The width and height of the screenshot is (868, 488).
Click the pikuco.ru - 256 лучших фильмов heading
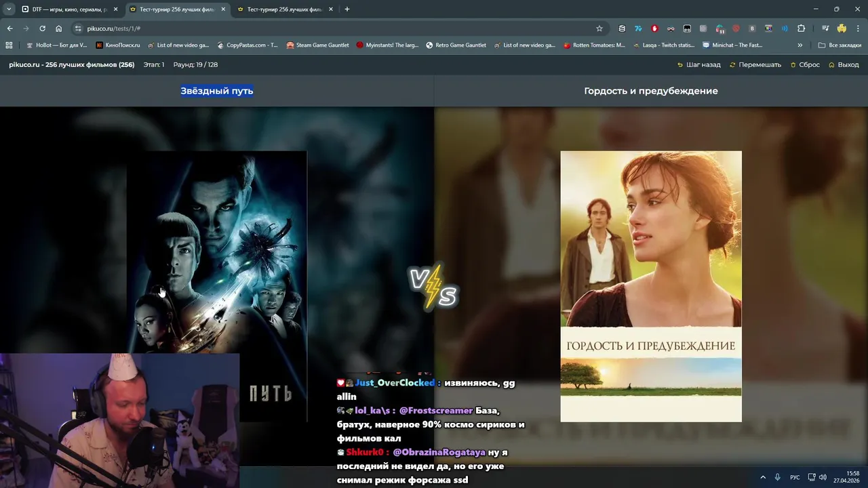click(71, 65)
